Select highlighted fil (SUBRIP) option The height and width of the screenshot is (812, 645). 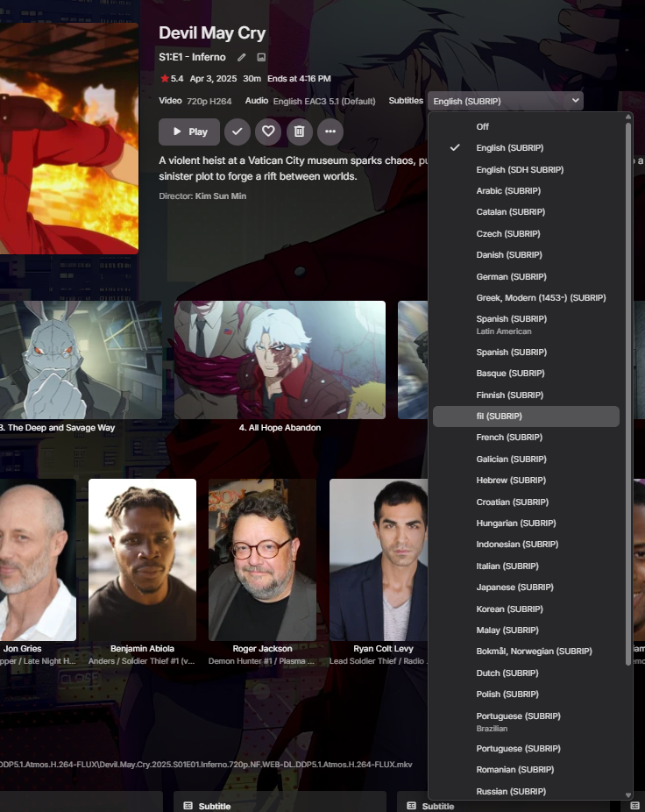tap(526, 417)
